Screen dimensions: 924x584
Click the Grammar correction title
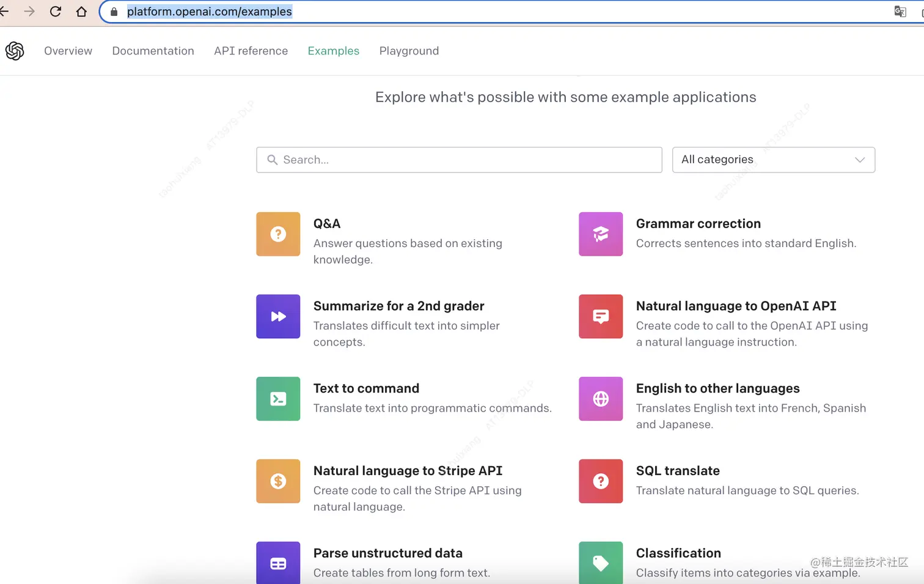tap(698, 224)
